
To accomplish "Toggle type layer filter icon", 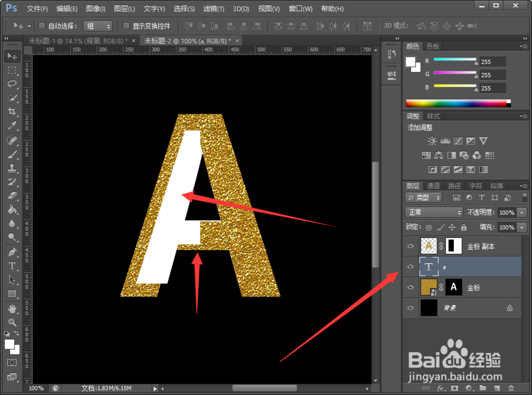I will coord(481,197).
